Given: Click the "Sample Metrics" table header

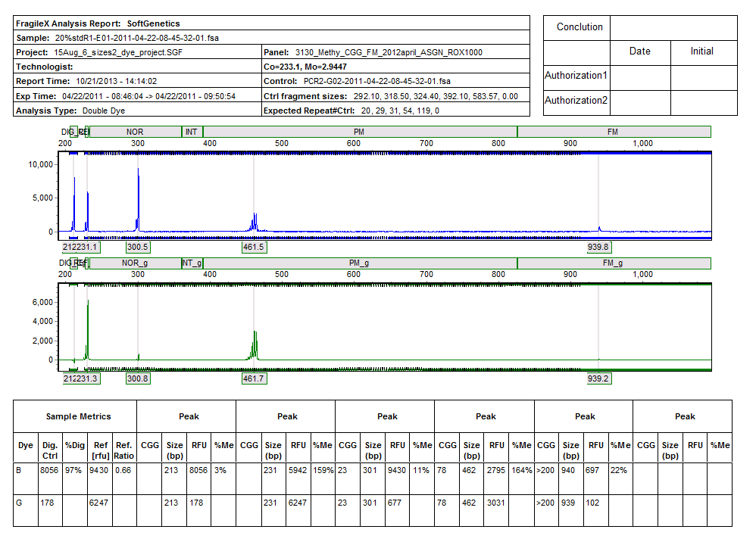Looking at the screenshot, I should click(79, 417).
